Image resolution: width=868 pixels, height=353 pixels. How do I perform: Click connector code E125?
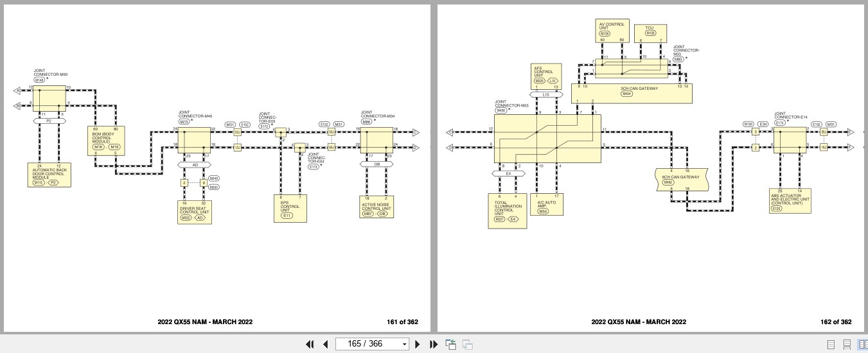tap(776, 209)
